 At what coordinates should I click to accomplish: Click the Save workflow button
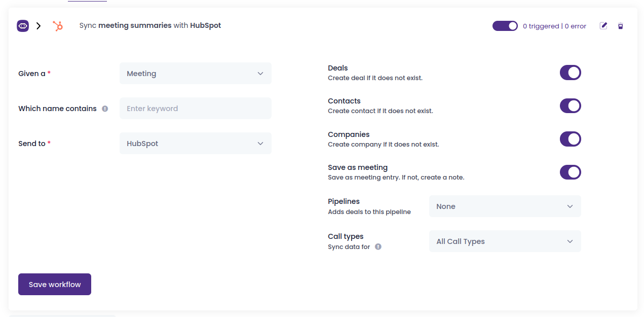point(55,285)
